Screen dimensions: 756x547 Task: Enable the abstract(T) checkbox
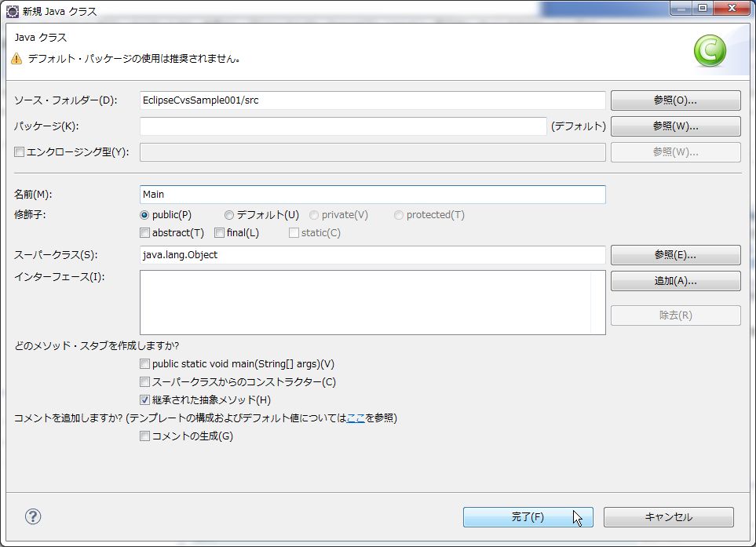click(x=144, y=233)
